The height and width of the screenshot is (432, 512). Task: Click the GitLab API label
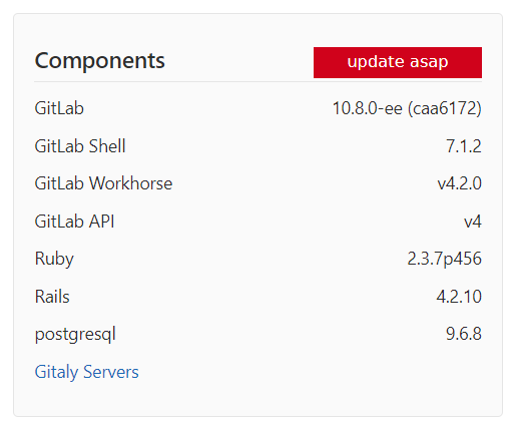click(x=74, y=221)
